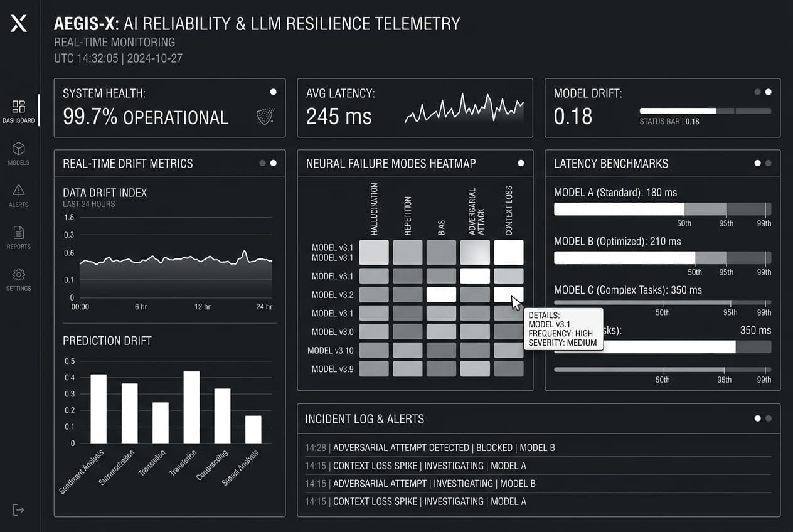The height and width of the screenshot is (532, 793).
Task: Click the logout icon at sidebar bottom
Action: click(19, 509)
